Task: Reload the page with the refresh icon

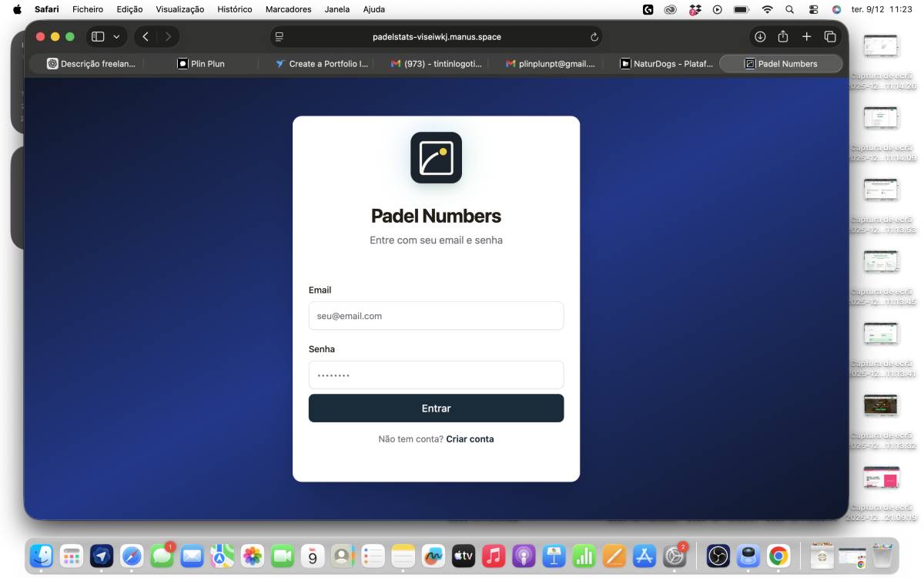Action: [x=594, y=36]
